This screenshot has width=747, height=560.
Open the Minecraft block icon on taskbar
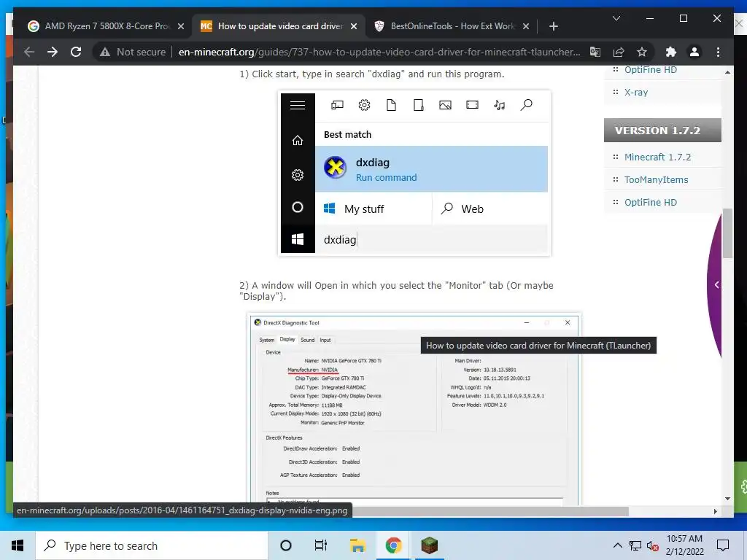tap(429, 545)
